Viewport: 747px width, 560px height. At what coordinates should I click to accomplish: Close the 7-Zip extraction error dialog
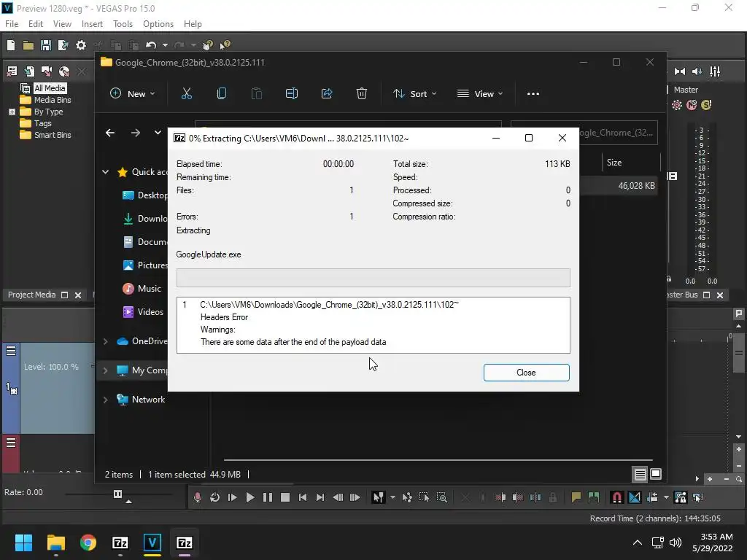pos(526,373)
